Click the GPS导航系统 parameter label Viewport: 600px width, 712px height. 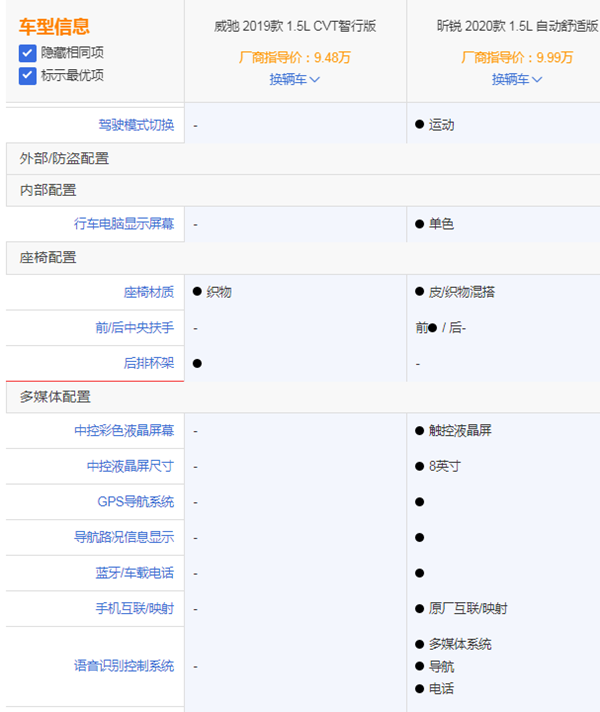135,502
